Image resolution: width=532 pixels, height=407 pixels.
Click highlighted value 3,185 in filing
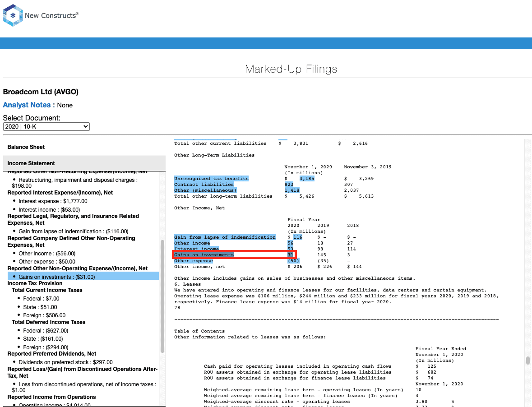coord(307,178)
